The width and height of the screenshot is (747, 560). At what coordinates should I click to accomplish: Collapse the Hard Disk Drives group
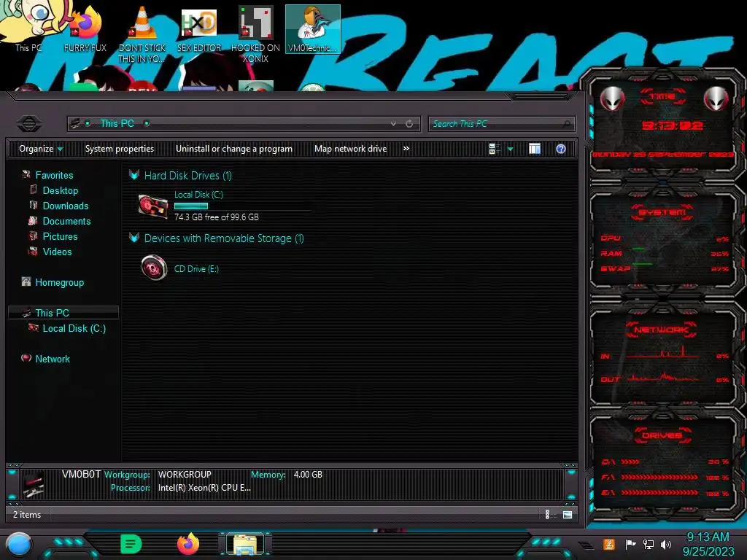coord(134,175)
